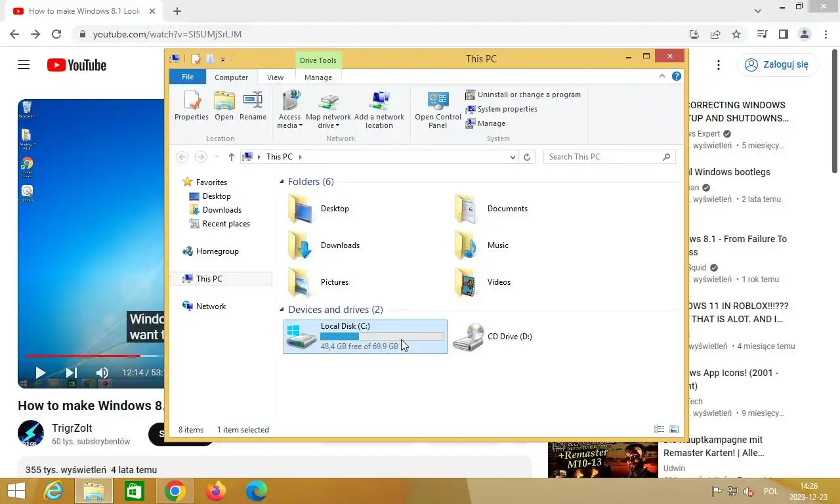
Task: Open Internet Explorer from taskbar
Action: [53, 491]
